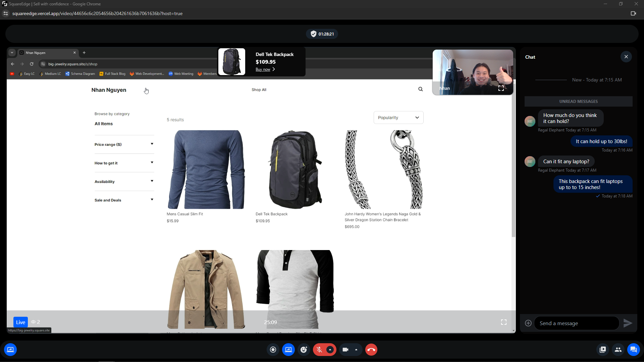Open the Popularity sort dropdown
Viewport: 644px width, 362px height.
398,118
